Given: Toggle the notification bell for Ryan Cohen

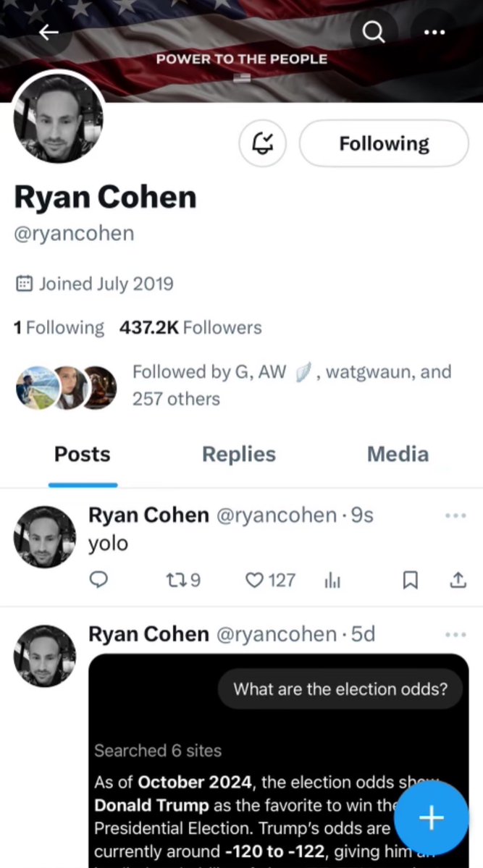Looking at the screenshot, I should [x=263, y=143].
